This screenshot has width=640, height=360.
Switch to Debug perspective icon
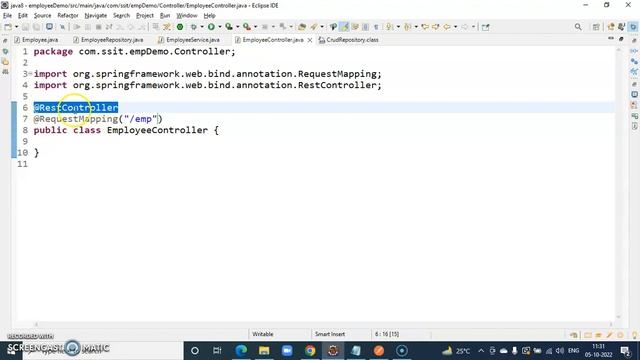pyautogui.click(x=621, y=27)
